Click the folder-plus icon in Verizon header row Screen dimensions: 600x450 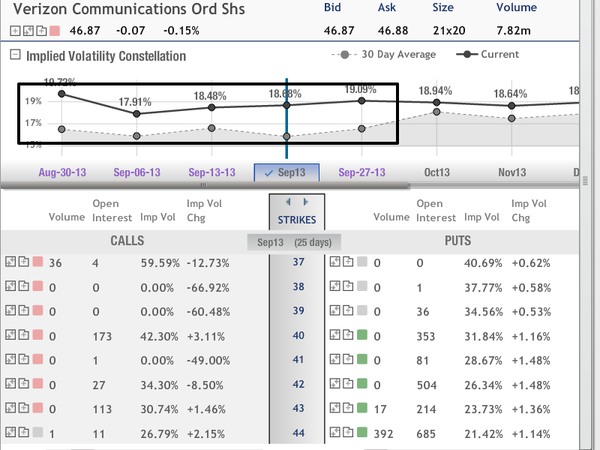click(41, 31)
